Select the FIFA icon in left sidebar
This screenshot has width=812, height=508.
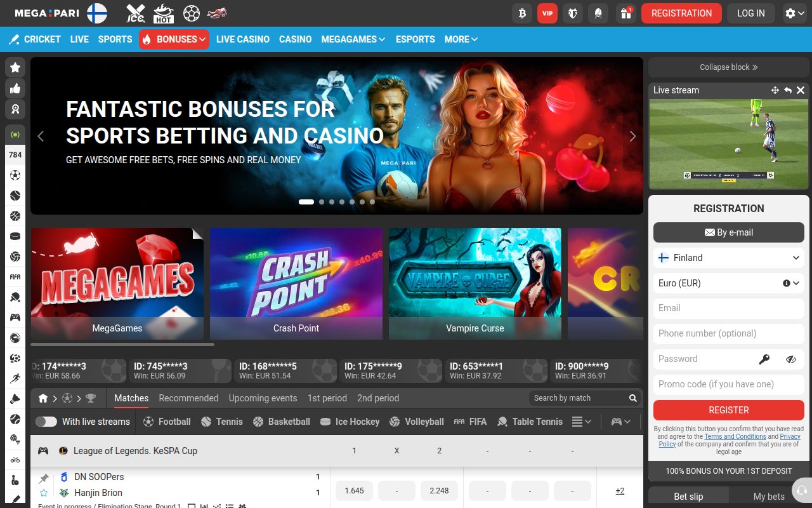pos(15,277)
